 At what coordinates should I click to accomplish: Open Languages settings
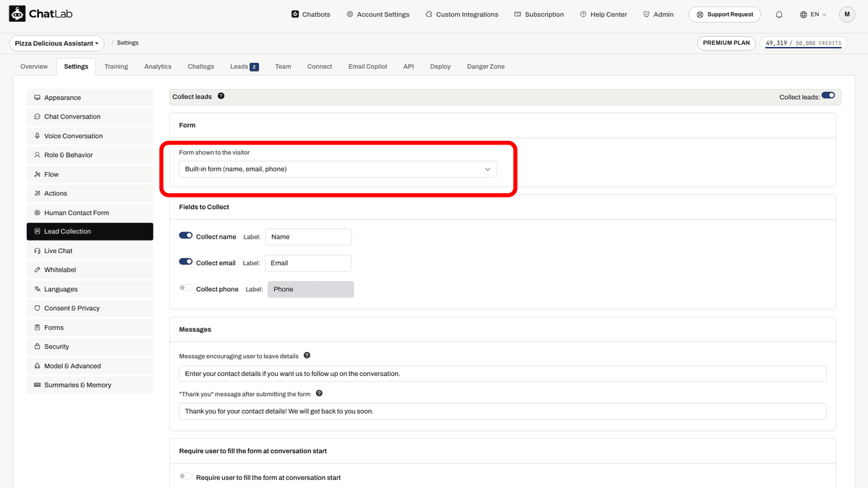[x=90, y=289]
